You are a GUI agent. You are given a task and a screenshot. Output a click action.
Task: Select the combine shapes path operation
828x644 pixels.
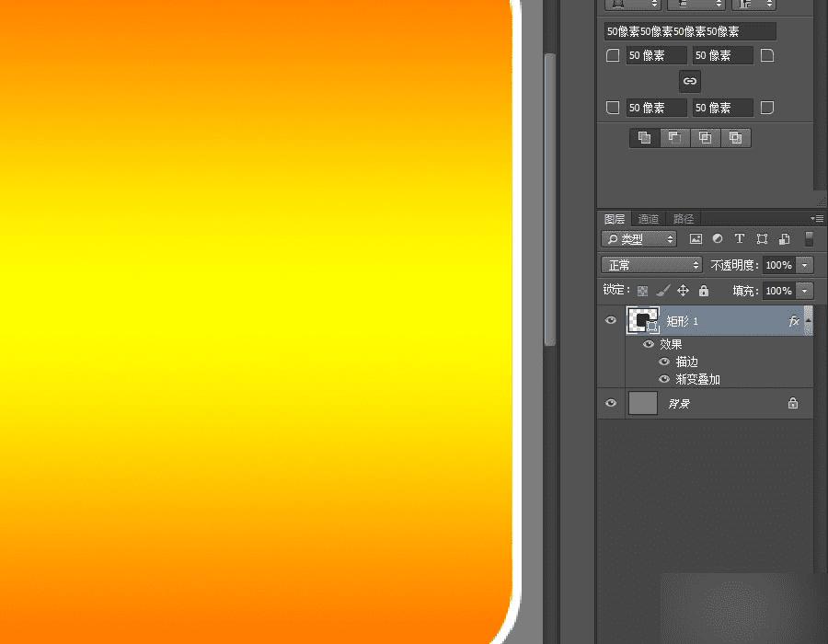645,138
